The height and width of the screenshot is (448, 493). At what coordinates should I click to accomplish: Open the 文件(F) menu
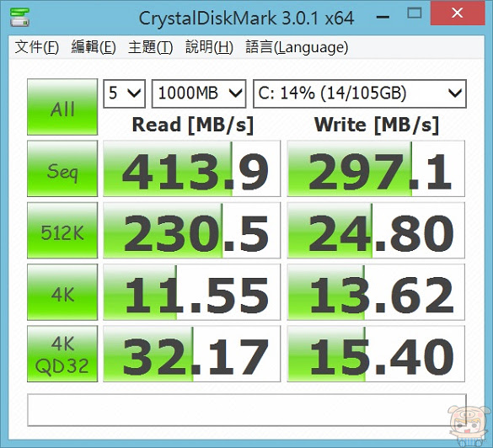point(37,47)
